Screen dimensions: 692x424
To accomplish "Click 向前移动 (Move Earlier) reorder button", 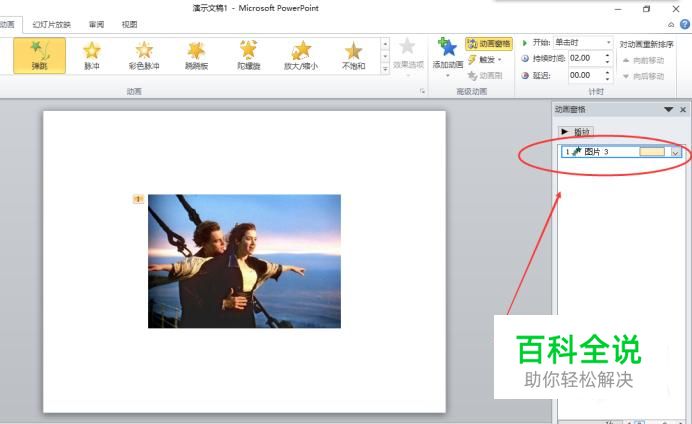I will coord(643,60).
